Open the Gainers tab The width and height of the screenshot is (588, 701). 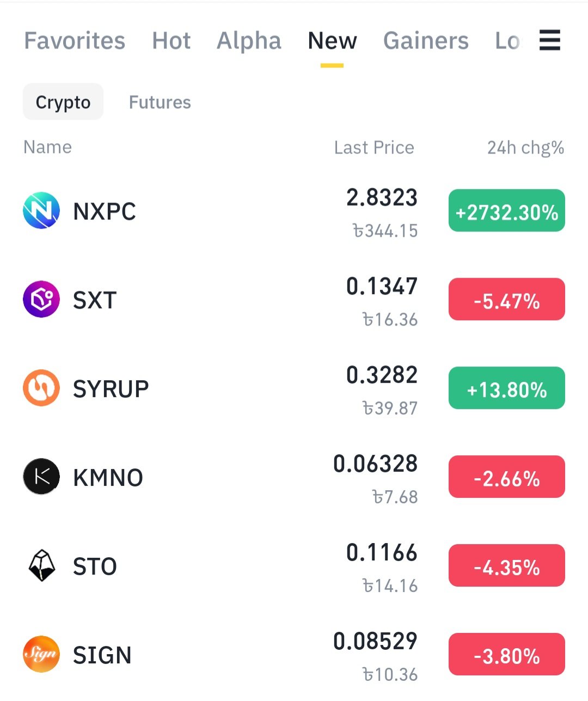click(426, 41)
